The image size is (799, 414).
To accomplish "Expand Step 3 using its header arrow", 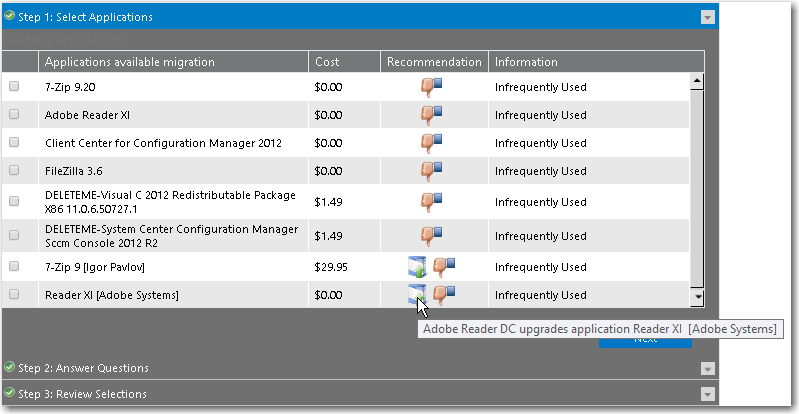I will click(x=708, y=394).
